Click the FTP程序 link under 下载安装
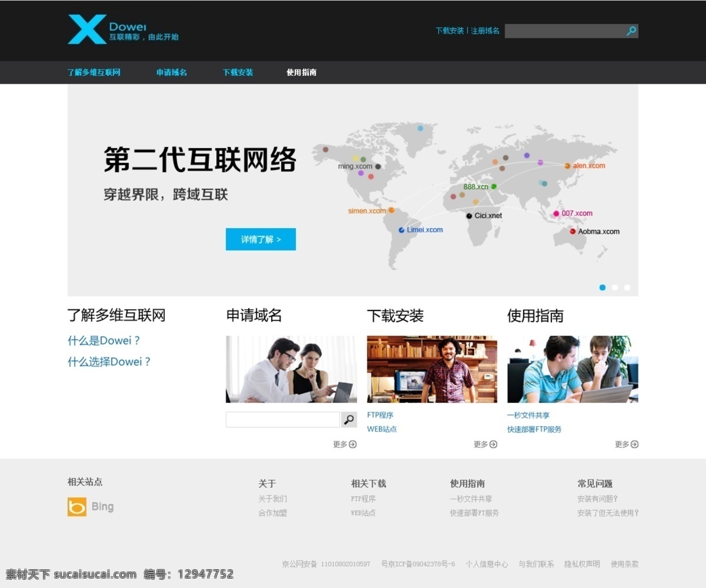706x588 pixels. click(x=380, y=415)
